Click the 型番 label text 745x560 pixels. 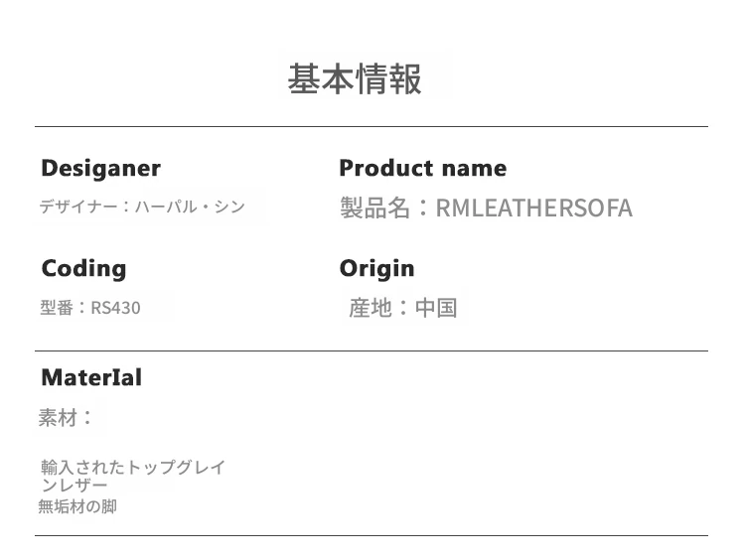(x=56, y=308)
